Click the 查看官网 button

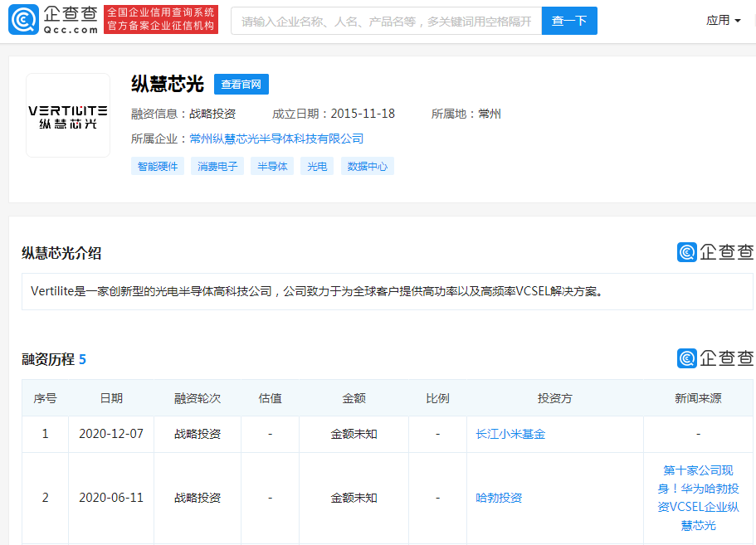pos(241,85)
